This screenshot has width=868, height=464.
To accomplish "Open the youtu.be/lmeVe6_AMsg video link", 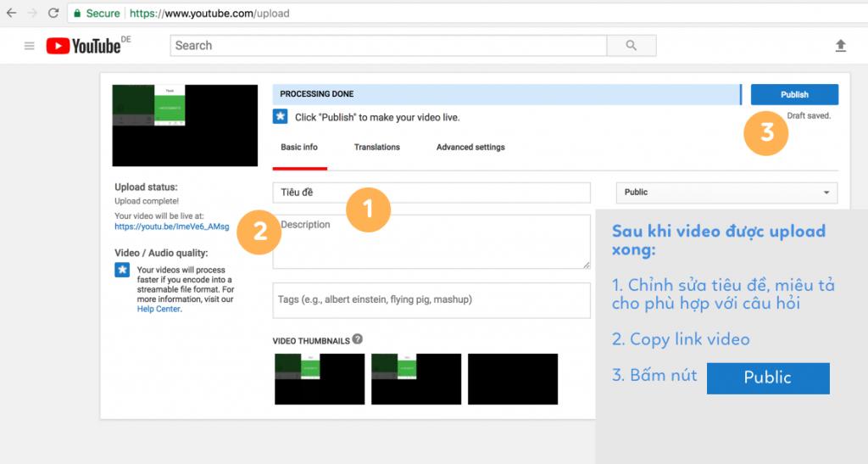I will (171, 226).
